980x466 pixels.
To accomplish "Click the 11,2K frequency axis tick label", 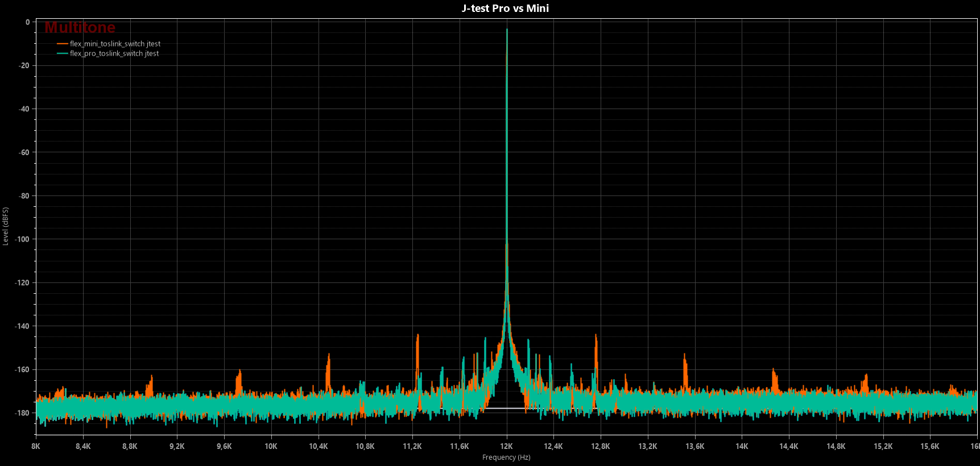I will [412, 446].
